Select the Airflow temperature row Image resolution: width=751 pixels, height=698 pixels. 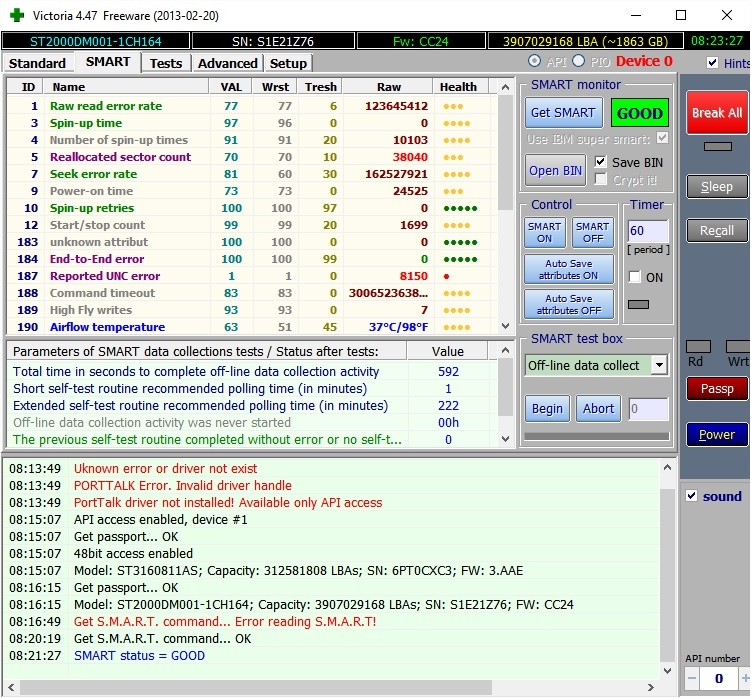pyautogui.click(x=252, y=327)
